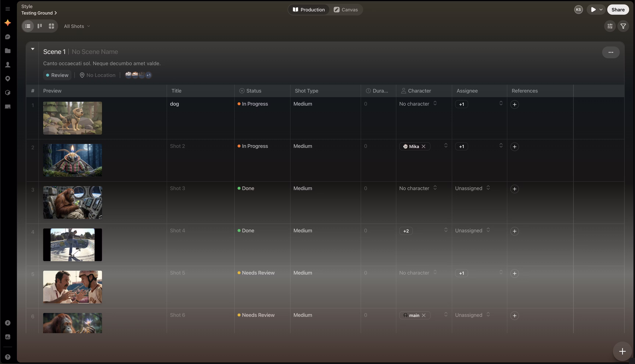Switch to column board view layout
This screenshot has width=635, height=364.
point(40,26)
